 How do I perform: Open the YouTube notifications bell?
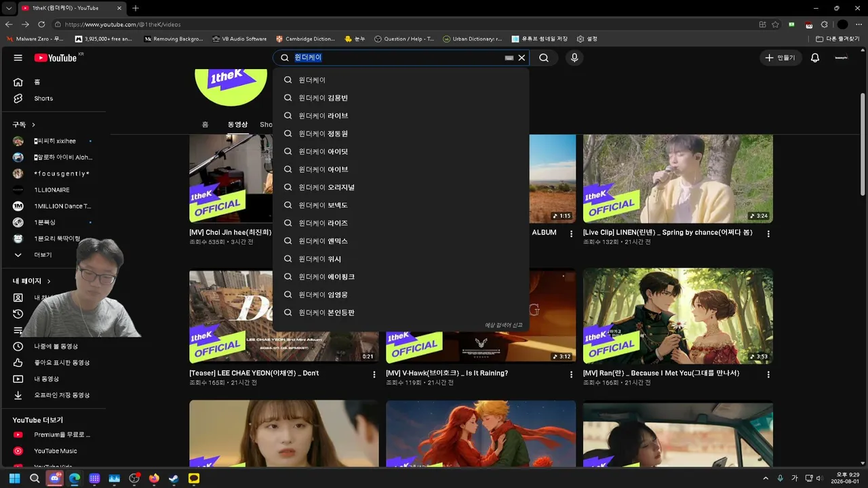[815, 58]
